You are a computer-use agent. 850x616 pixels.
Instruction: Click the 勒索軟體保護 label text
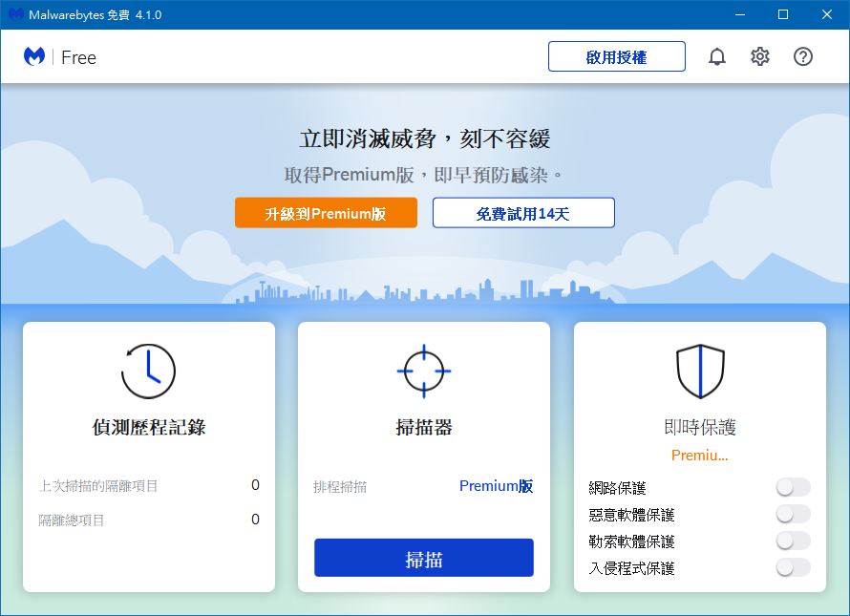tap(631, 542)
